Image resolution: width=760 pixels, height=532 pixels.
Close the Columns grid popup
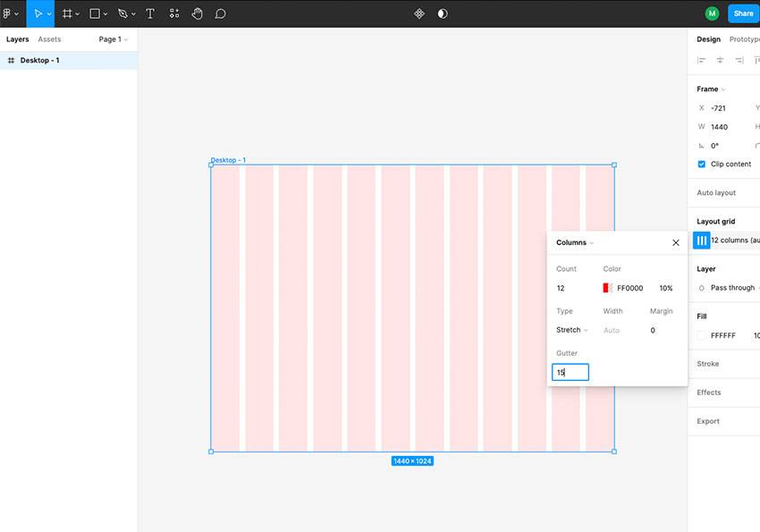click(x=676, y=242)
